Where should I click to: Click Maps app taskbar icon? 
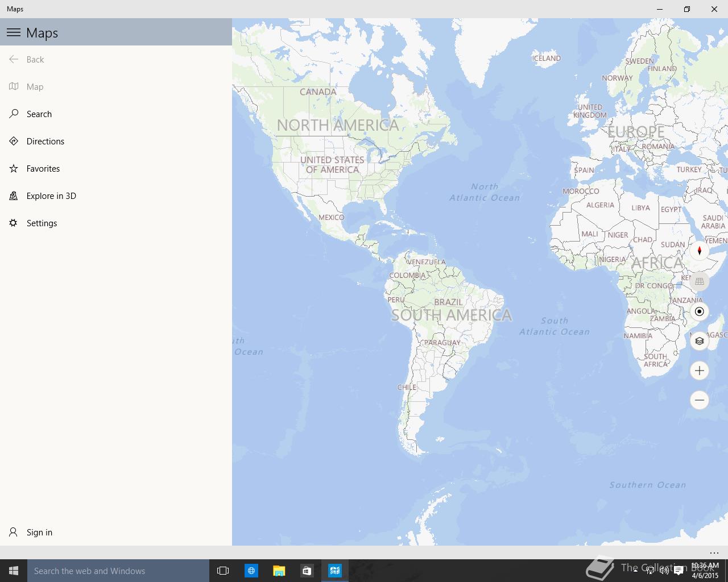pyautogui.click(x=334, y=571)
